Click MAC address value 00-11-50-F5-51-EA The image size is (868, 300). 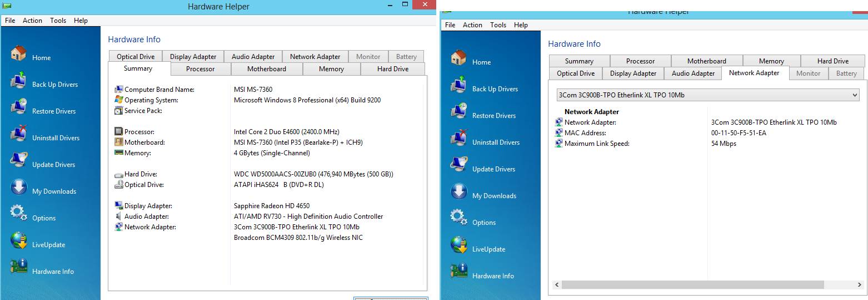pyautogui.click(x=739, y=133)
